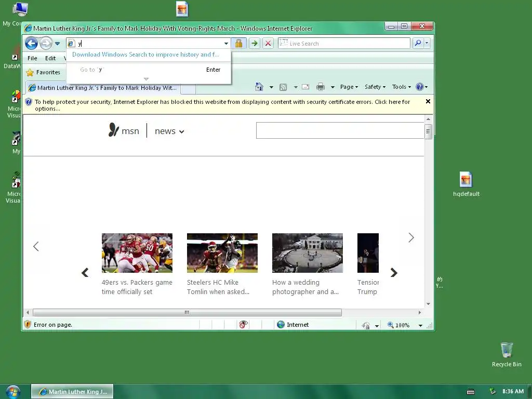This screenshot has width=532, height=399.
Task: Expand the zoom level dropdown arrow
Action: click(x=420, y=325)
